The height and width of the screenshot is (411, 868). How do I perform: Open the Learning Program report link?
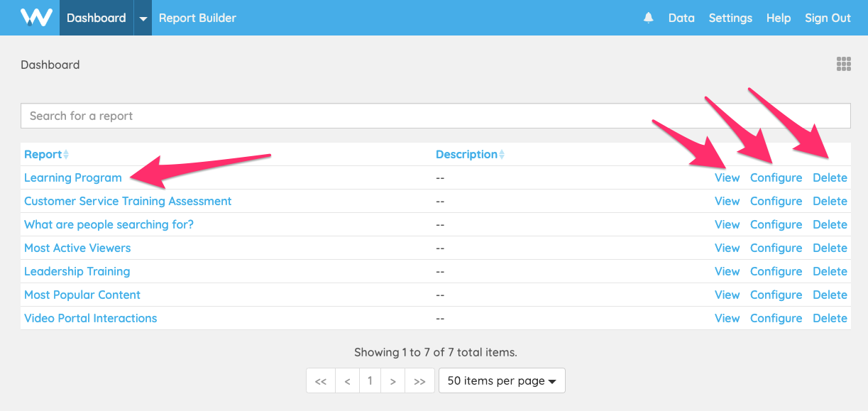click(73, 177)
